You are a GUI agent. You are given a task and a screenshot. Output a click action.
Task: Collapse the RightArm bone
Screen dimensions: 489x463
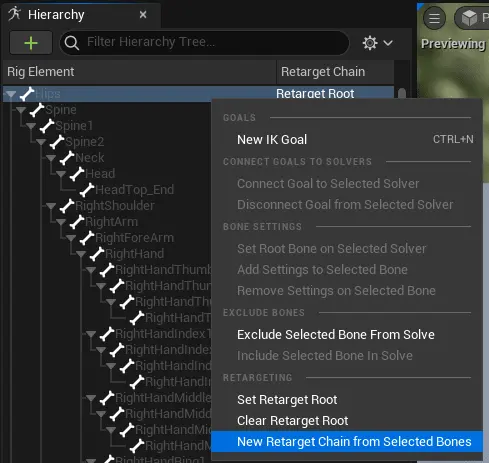pos(61,222)
